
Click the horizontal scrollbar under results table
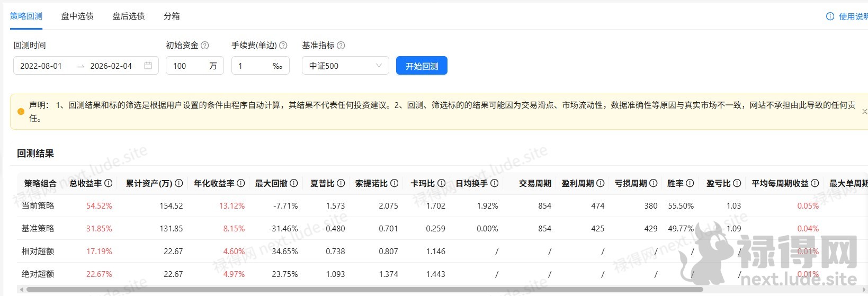pyautogui.click(x=364, y=290)
